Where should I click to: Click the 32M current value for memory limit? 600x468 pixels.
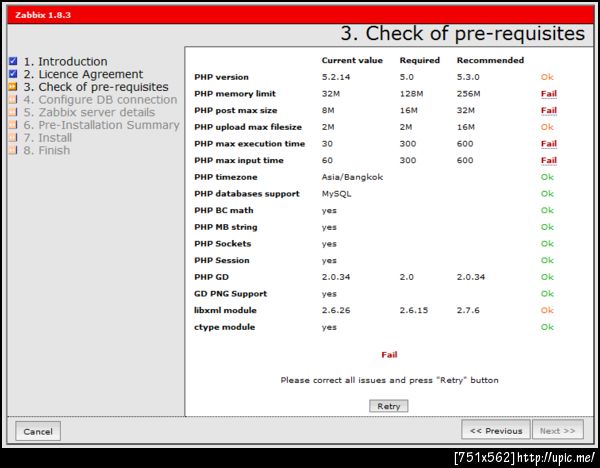click(331, 94)
